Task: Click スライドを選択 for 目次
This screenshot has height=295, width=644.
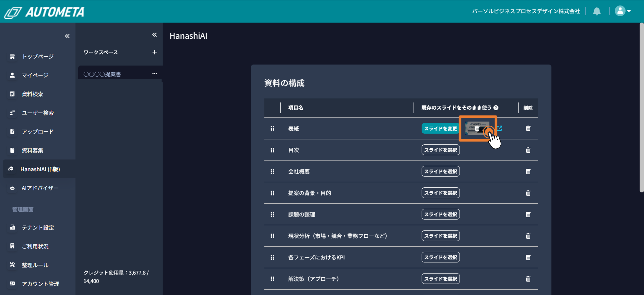Action: [x=441, y=150]
